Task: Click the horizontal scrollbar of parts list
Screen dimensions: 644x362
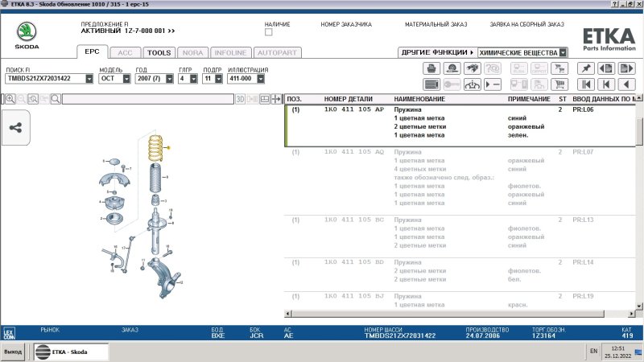Action: point(448,314)
